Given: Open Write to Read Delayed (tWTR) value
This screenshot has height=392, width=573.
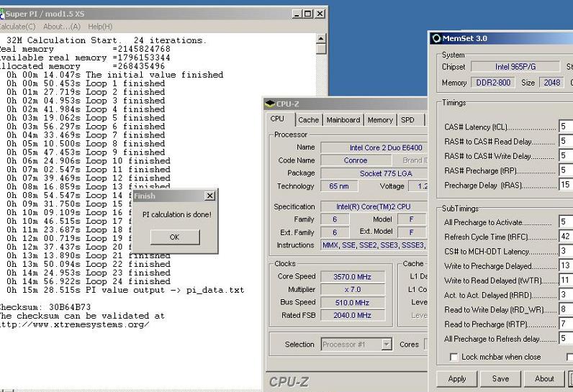Looking at the screenshot, I should [566, 281].
